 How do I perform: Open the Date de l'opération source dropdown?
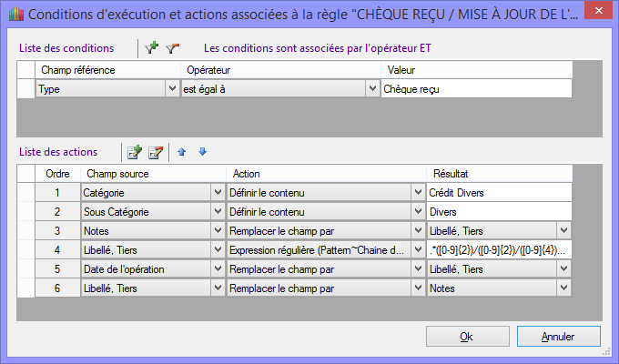click(217, 269)
